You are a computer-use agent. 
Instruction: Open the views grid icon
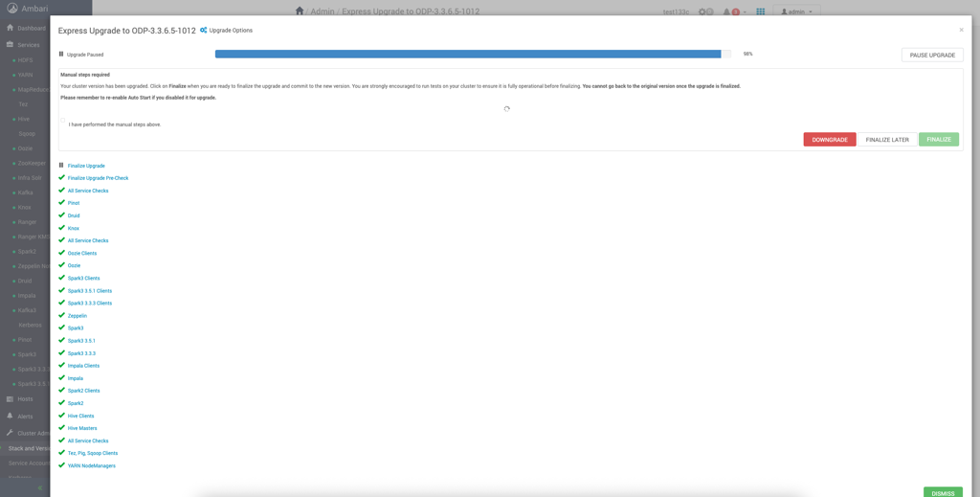pos(761,11)
